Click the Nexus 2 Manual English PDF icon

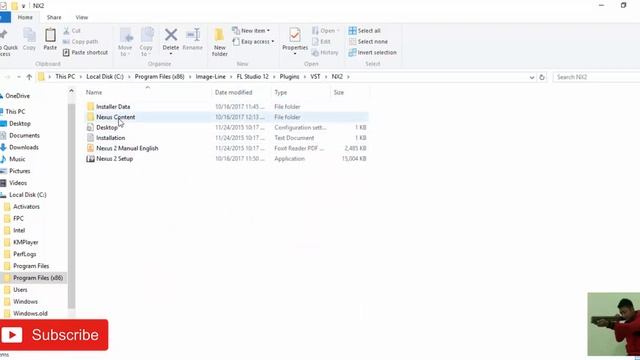coord(90,148)
